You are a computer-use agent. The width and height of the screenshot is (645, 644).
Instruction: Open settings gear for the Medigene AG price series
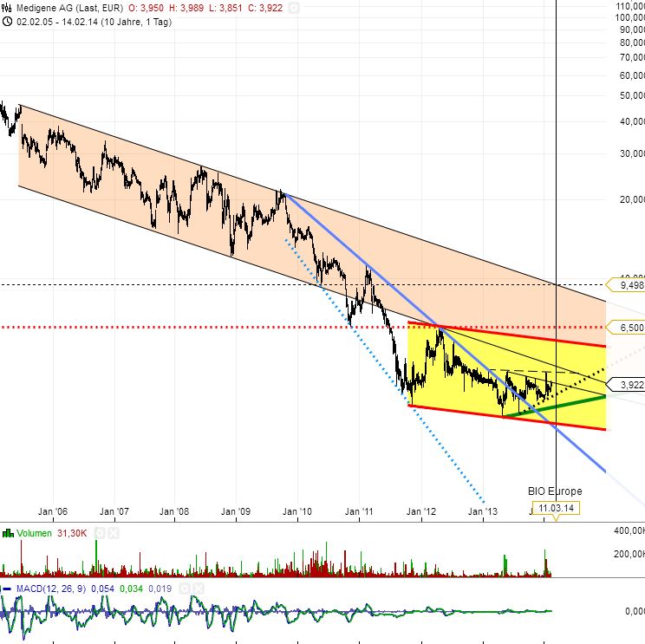pos(294,8)
